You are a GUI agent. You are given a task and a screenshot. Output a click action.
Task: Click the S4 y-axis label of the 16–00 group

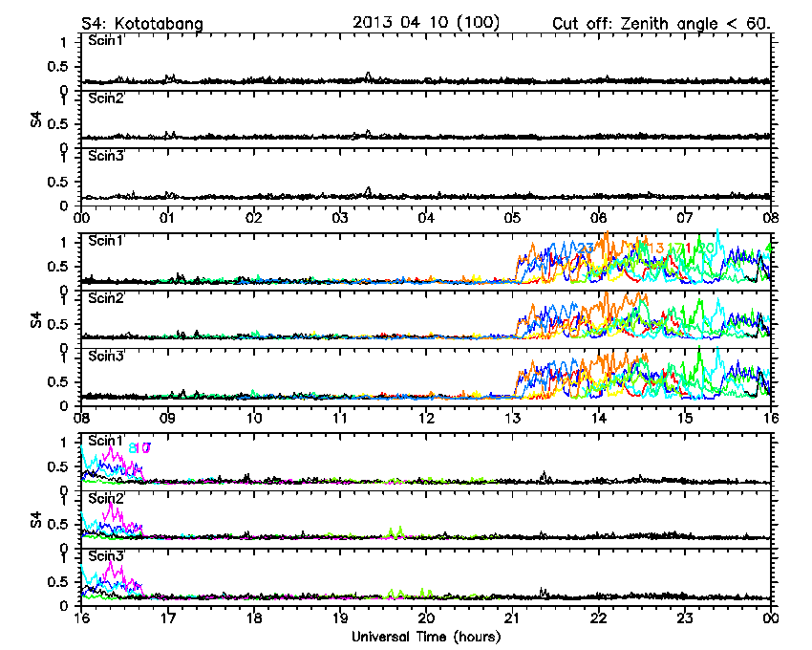click(x=35, y=520)
